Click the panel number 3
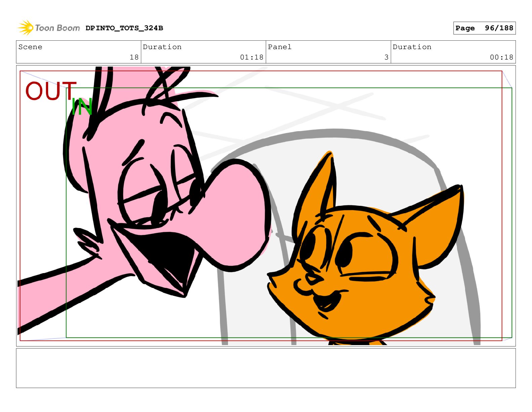Image resolution: width=532 pixels, height=412 pixels. pyautogui.click(x=386, y=57)
